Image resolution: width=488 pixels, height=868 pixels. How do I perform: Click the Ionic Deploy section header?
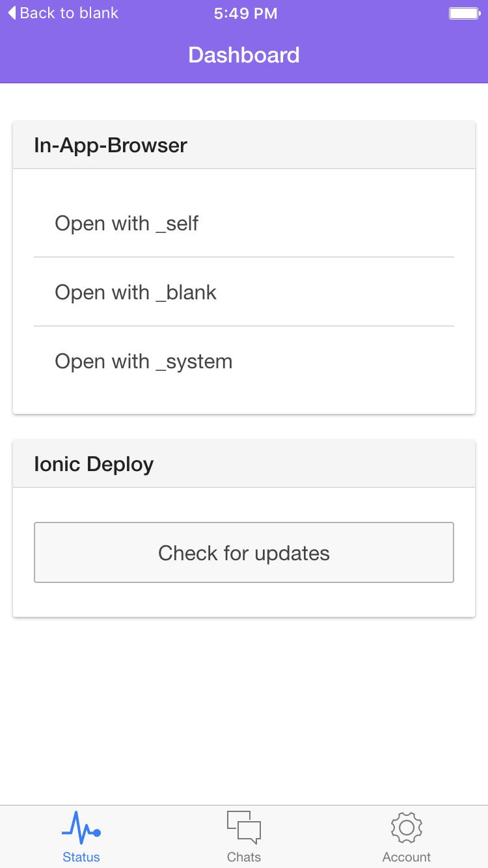[x=93, y=463]
